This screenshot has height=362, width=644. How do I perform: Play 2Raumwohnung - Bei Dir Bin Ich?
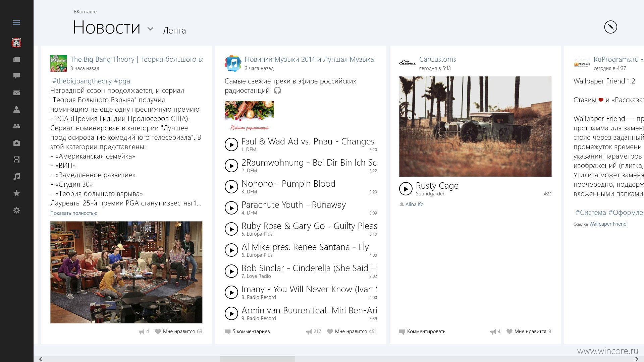(x=231, y=166)
